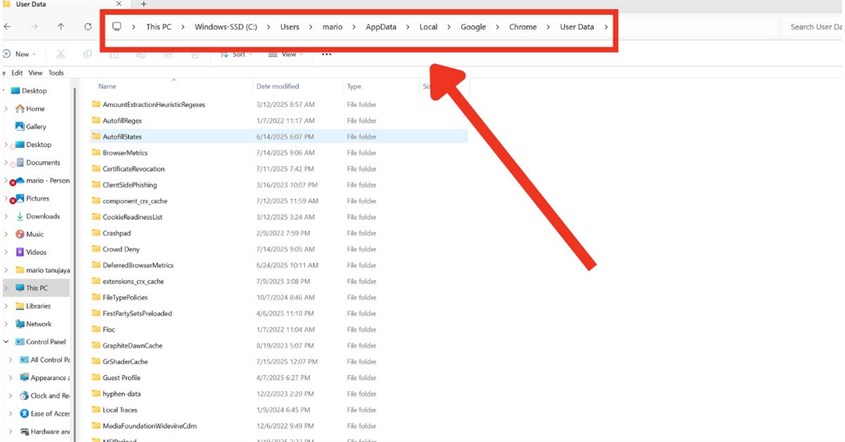
Task: Select the hyphen-data folder
Action: [122, 393]
